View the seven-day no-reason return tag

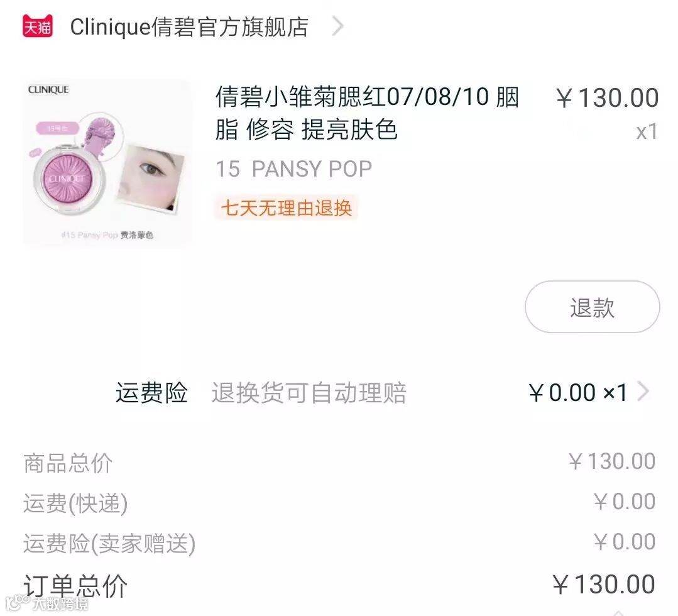pos(287,208)
